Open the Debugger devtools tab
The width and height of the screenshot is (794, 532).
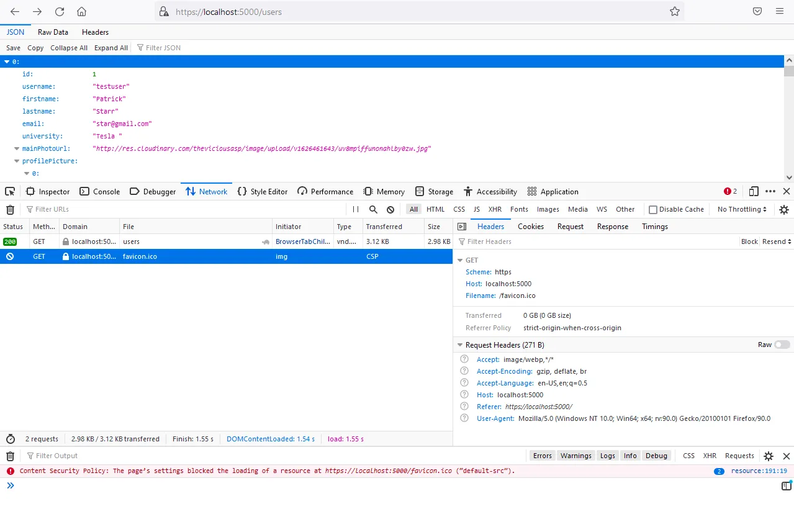153,191
